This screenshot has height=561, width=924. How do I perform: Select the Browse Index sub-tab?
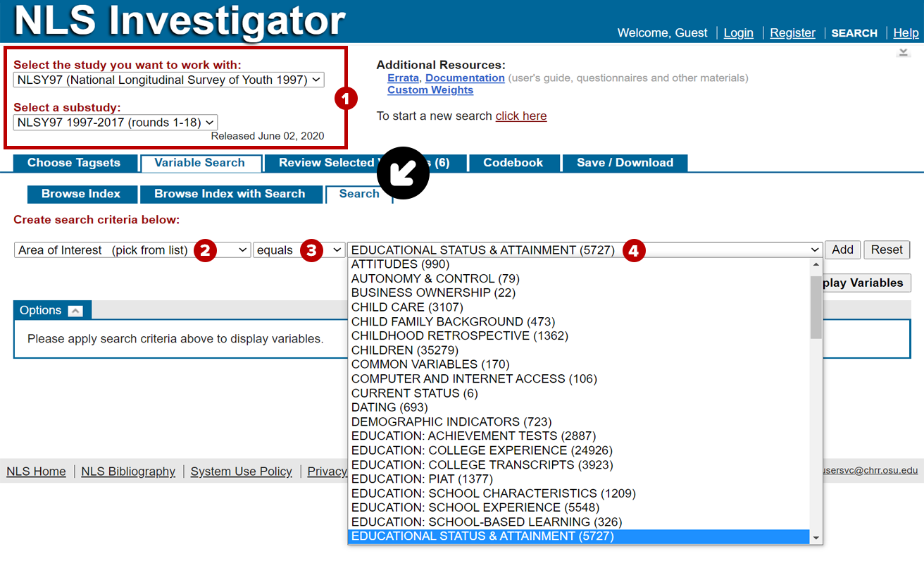point(81,194)
